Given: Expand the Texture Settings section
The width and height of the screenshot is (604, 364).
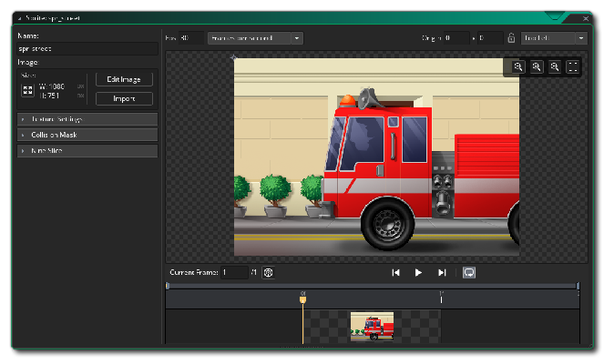Looking at the screenshot, I should click(x=87, y=119).
